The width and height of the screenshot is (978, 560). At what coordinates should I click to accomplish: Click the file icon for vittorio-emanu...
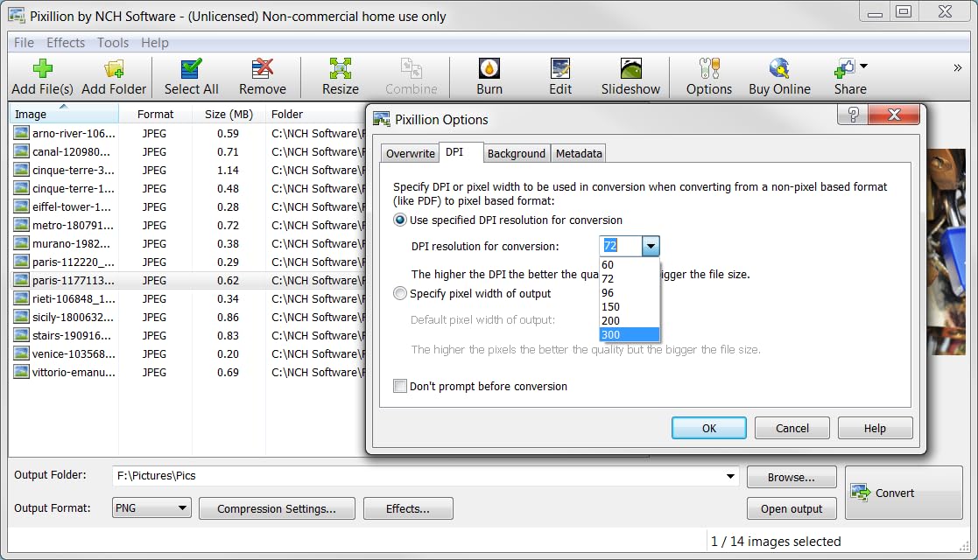pyautogui.click(x=21, y=372)
